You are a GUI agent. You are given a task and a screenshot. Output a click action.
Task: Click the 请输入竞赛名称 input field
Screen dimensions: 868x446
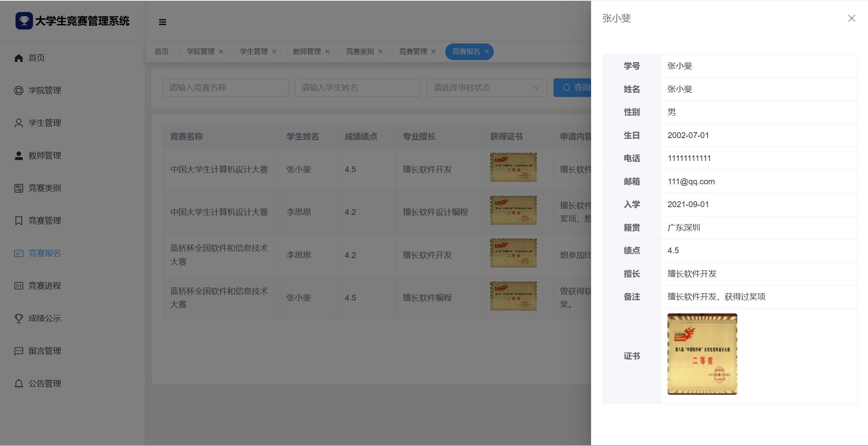(226, 88)
